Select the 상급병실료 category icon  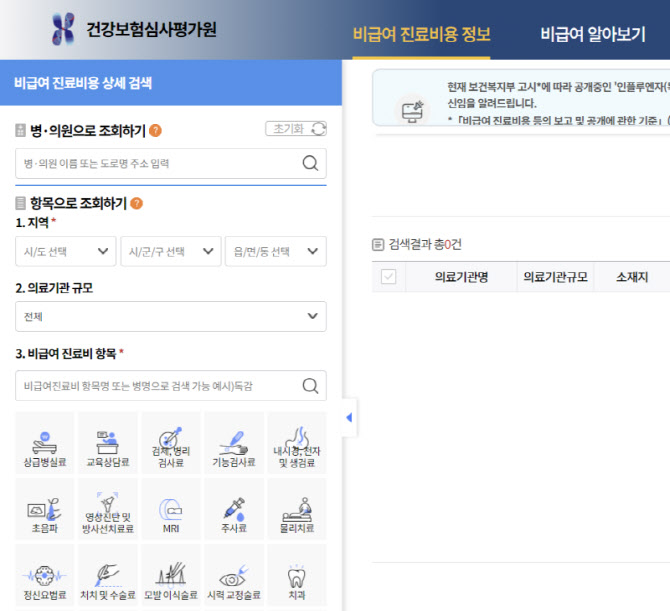click(x=45, y=443)
